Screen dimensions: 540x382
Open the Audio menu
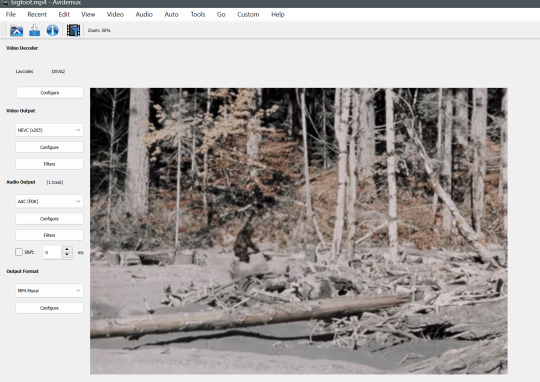[144, 14]
